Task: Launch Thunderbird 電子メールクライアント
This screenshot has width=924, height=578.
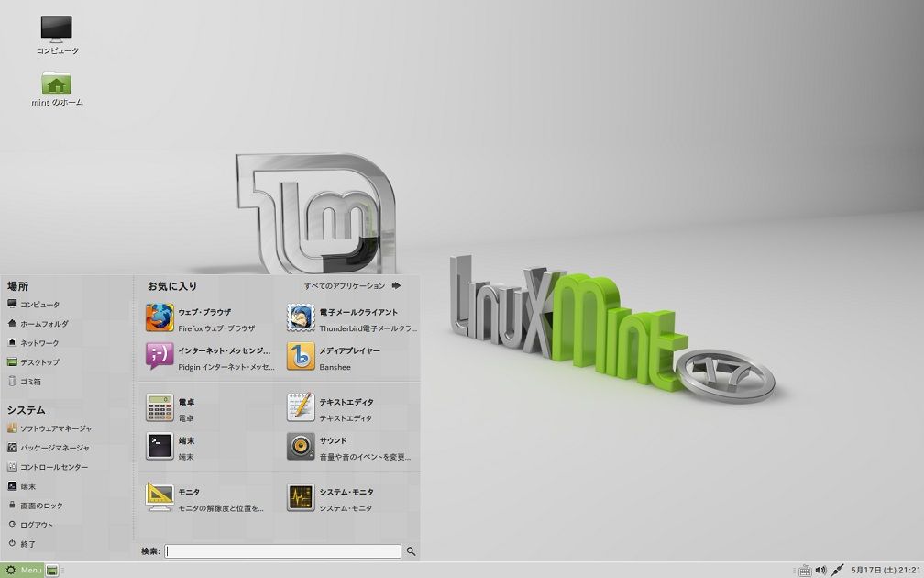Action: [x=351, y=319]
